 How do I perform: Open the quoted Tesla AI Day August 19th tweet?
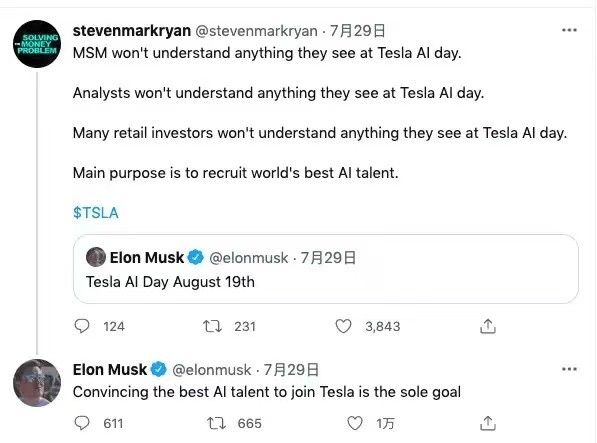(x=326, y=269)
